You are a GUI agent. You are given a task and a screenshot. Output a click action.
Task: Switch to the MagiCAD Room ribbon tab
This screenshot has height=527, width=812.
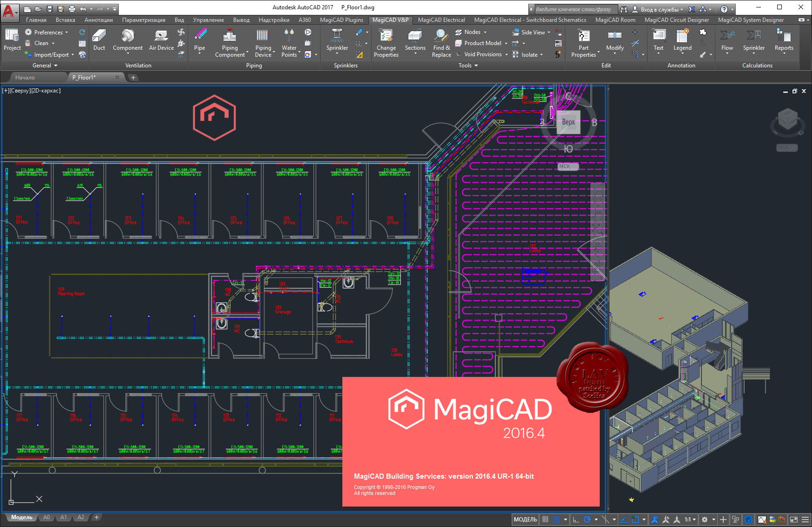(x=615, y=20)
